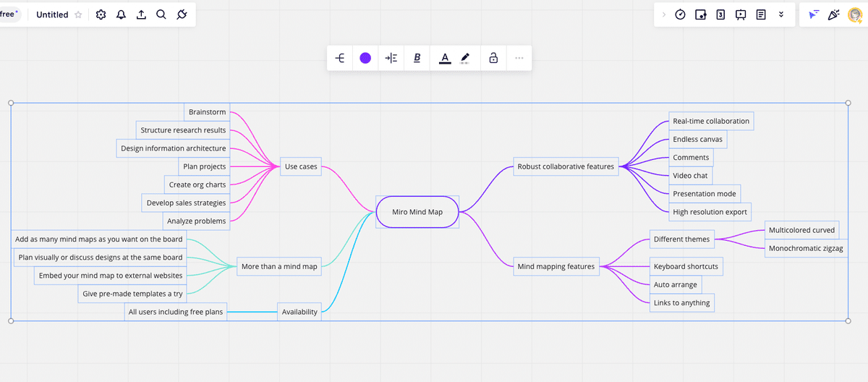
Task: Open search on board
Action: click(161, 14)
